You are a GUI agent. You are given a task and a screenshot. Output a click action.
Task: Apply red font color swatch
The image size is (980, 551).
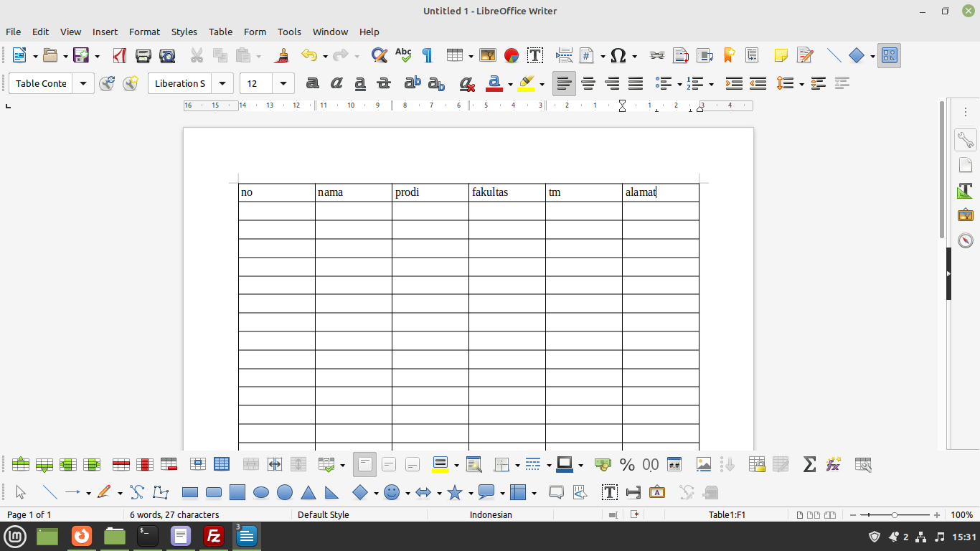click(x=494, y=83)
